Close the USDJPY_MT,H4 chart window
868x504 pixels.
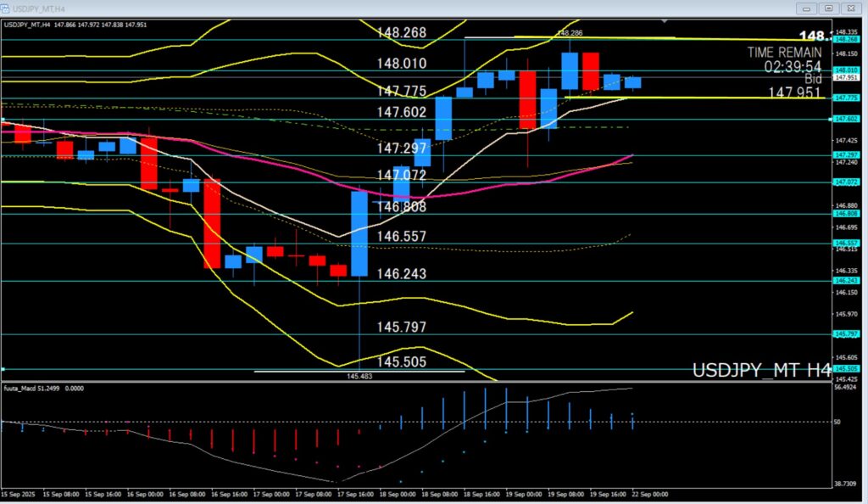click(x=853, y=8)
